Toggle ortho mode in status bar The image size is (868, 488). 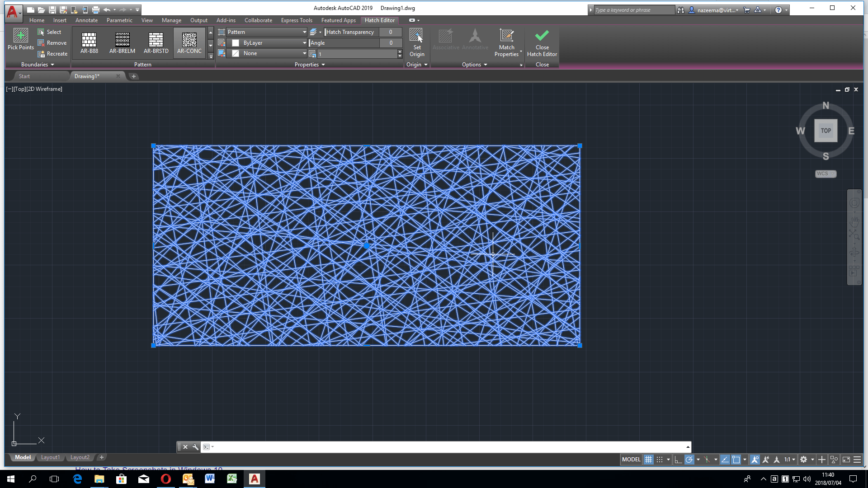pyautogui.click(x=678, y=460)
